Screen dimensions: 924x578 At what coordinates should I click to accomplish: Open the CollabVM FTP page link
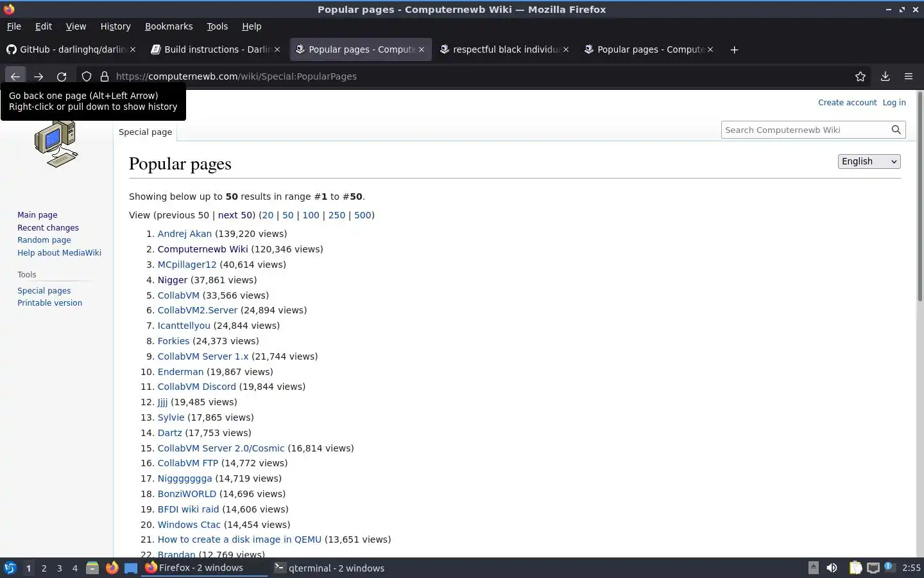coord(188,463)
